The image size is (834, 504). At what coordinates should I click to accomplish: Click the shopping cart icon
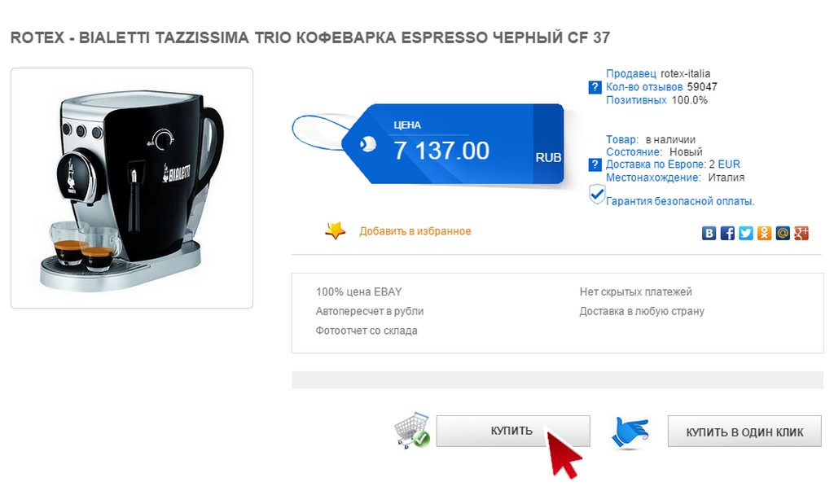(412, 430)
